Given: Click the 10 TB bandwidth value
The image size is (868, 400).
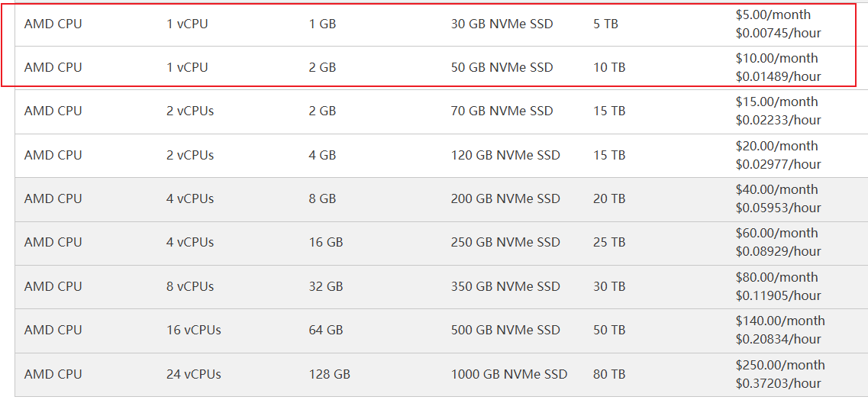Looking at the screenshot, I should point(608,67).
